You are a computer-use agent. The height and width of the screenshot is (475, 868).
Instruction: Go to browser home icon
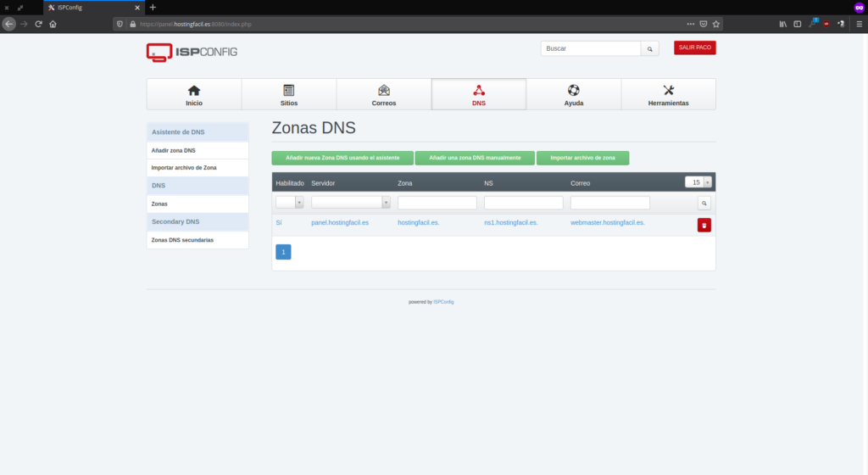[53, 24]
